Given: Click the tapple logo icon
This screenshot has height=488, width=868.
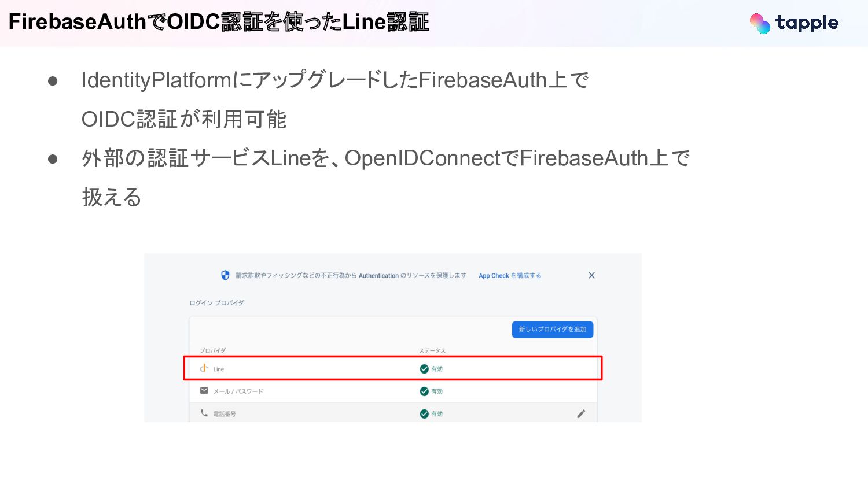Looking at the screenshot, I should click(x=759, y=23).
